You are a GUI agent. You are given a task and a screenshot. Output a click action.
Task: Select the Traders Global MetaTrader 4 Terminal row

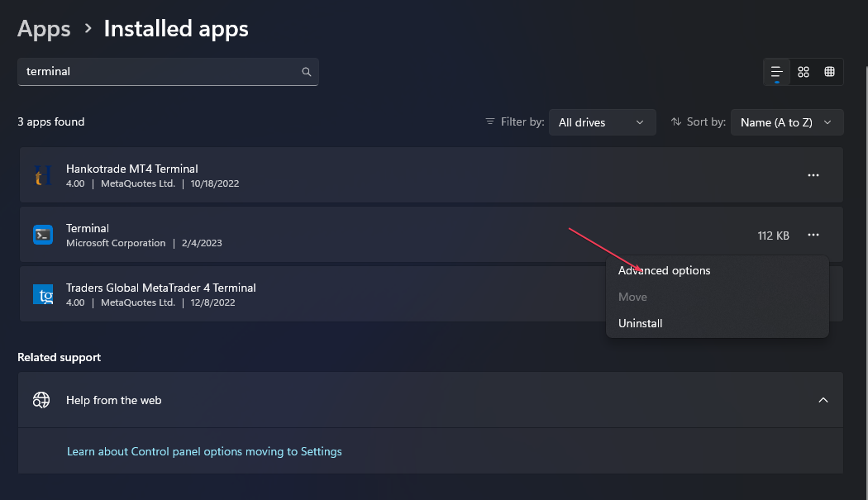(x=432, y=294)
